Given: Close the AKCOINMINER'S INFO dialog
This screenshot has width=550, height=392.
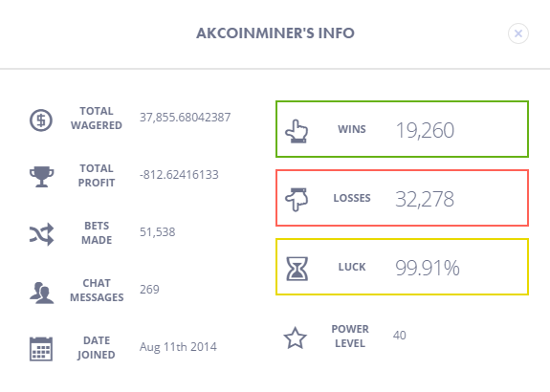Looking at the screenshot, I should coord(518,33).
